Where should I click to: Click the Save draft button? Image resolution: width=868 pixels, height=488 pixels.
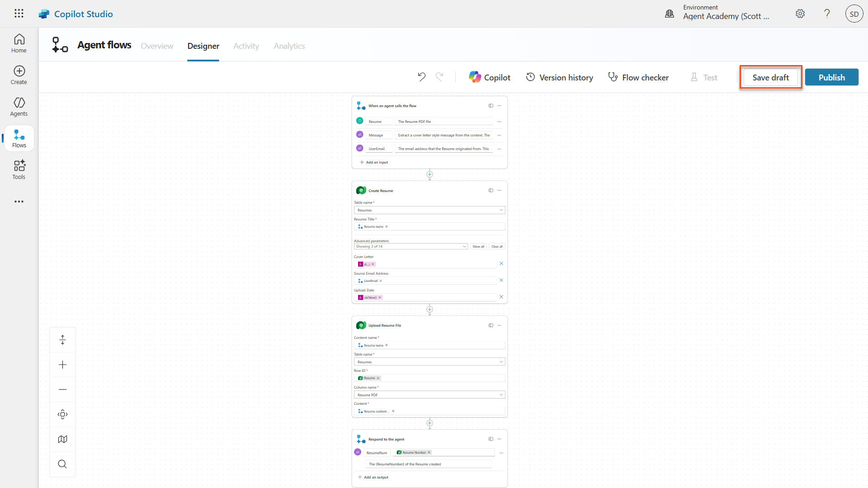770,77
